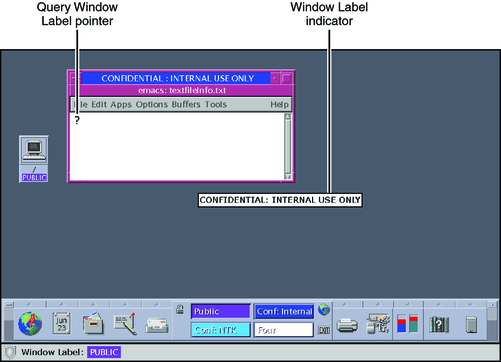Screen dimensions: 501x362
Task: Open the Text Note pencil icon
Action: point(125,323)
